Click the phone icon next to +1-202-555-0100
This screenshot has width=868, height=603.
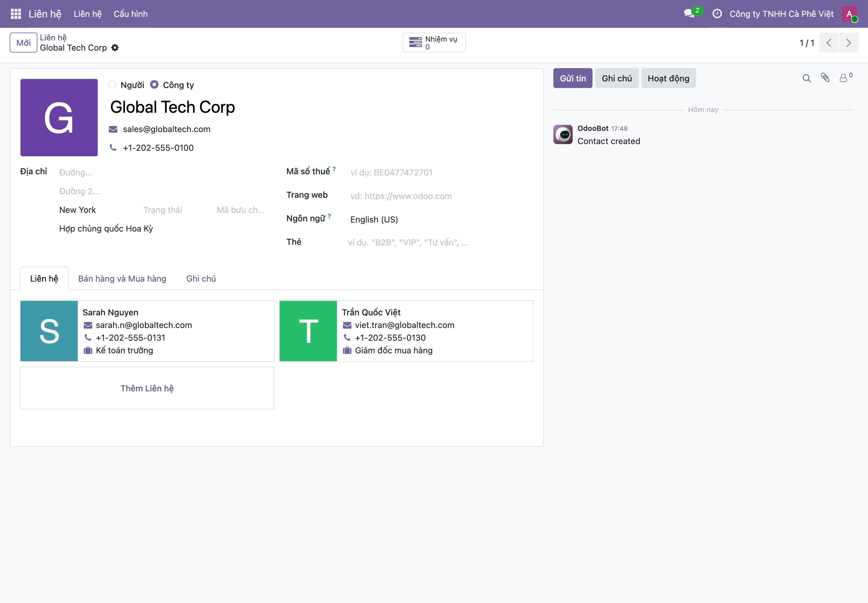point(113,147)
